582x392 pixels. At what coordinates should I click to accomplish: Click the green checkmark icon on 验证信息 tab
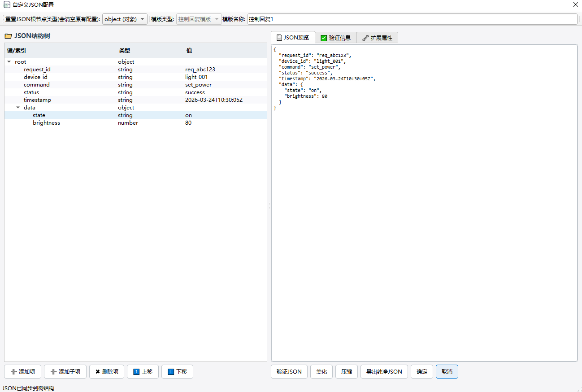click(x=324, y=38)
